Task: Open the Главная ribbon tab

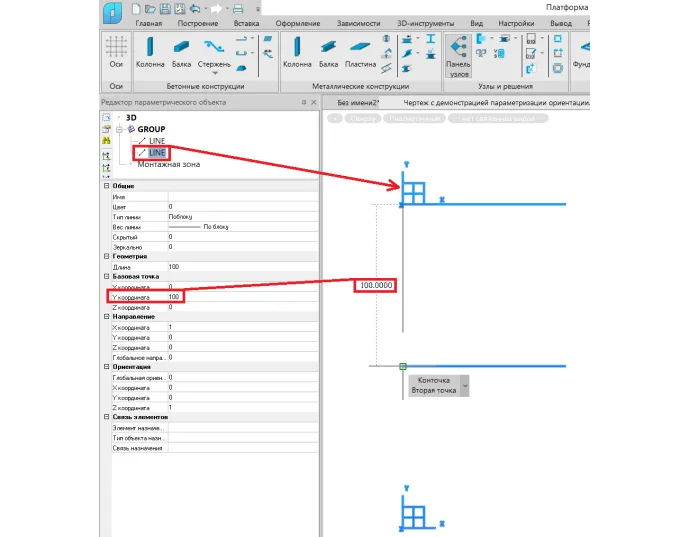Action: tap(148, 24)
